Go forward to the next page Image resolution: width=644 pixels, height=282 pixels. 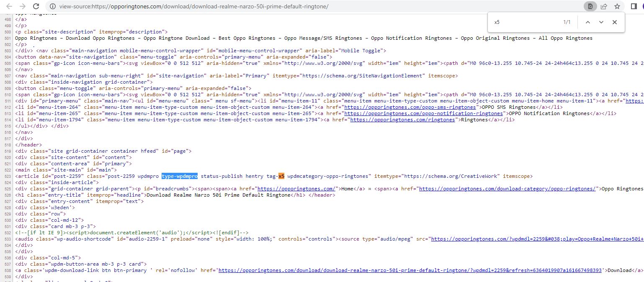tap(23, 6)
